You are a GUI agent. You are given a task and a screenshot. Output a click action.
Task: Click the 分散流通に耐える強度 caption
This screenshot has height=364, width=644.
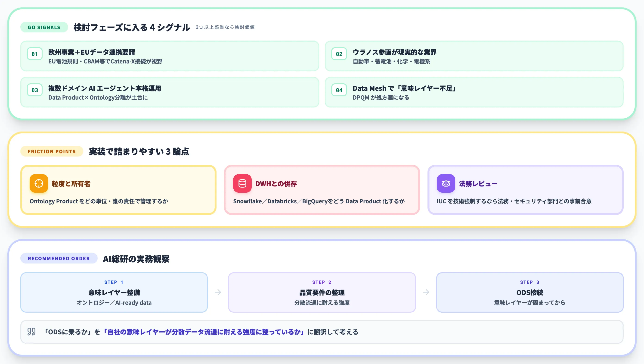(x=322, y=302)
